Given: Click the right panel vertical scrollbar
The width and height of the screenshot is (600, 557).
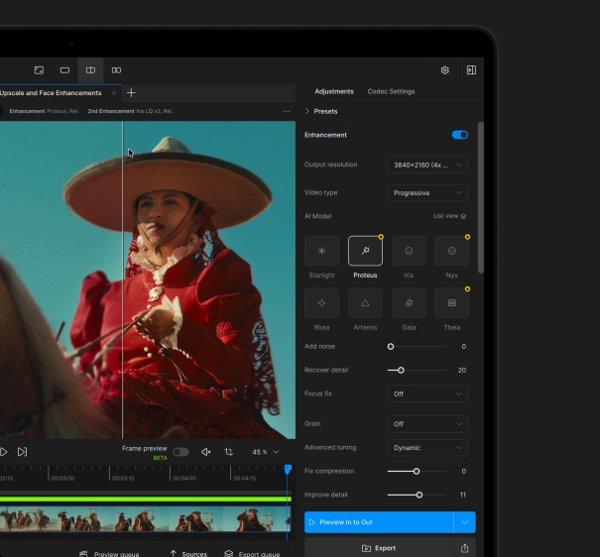Looking at the screenshot, I should 481,197.
